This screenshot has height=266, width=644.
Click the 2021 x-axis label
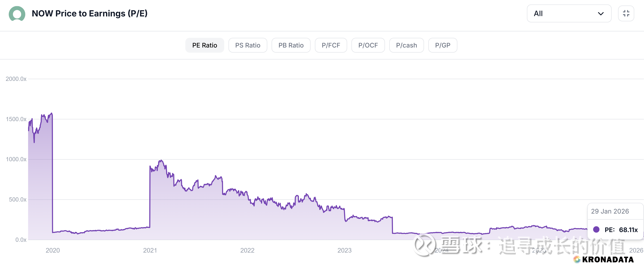pyautogui.click(x=150, y=250)
